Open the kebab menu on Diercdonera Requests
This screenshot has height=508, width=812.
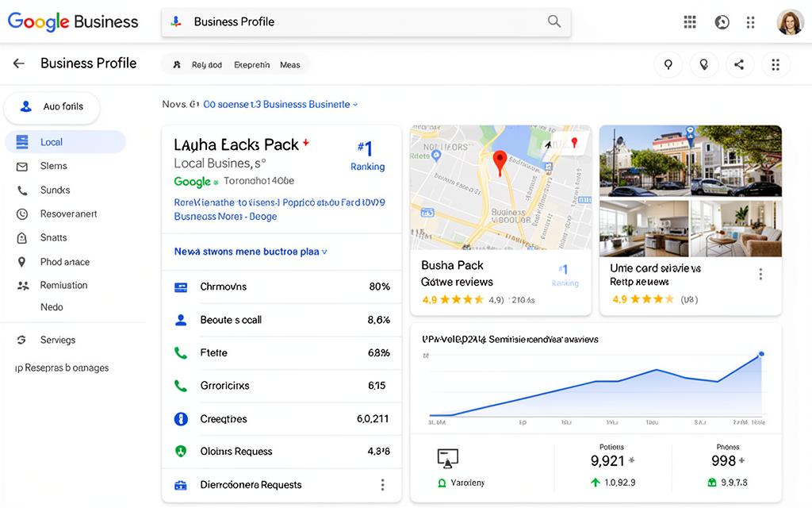coord(382,484)
